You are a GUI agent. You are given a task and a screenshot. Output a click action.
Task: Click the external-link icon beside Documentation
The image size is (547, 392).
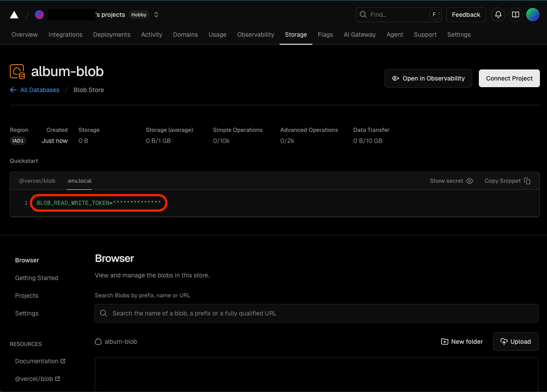(x=63, y=361)
